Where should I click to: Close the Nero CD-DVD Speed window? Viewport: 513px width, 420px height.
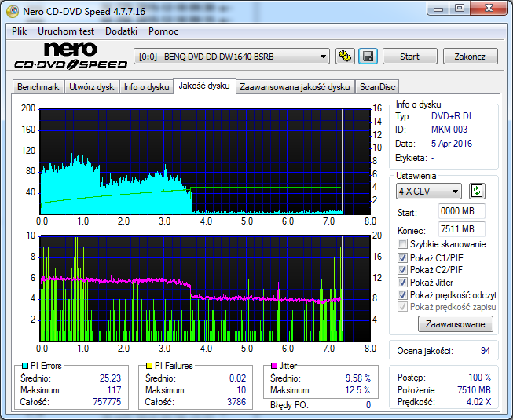489,9
